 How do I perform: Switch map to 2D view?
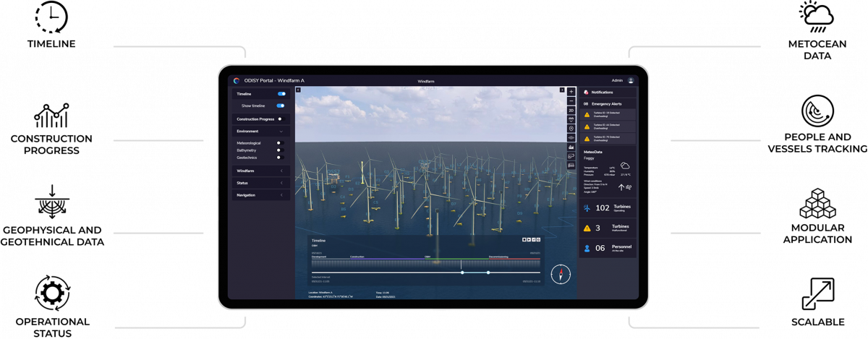click(x=571, y=111)
